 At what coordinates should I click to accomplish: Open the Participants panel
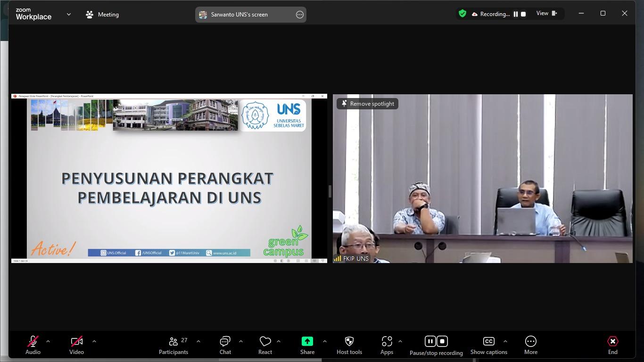(x=173, y=345)
